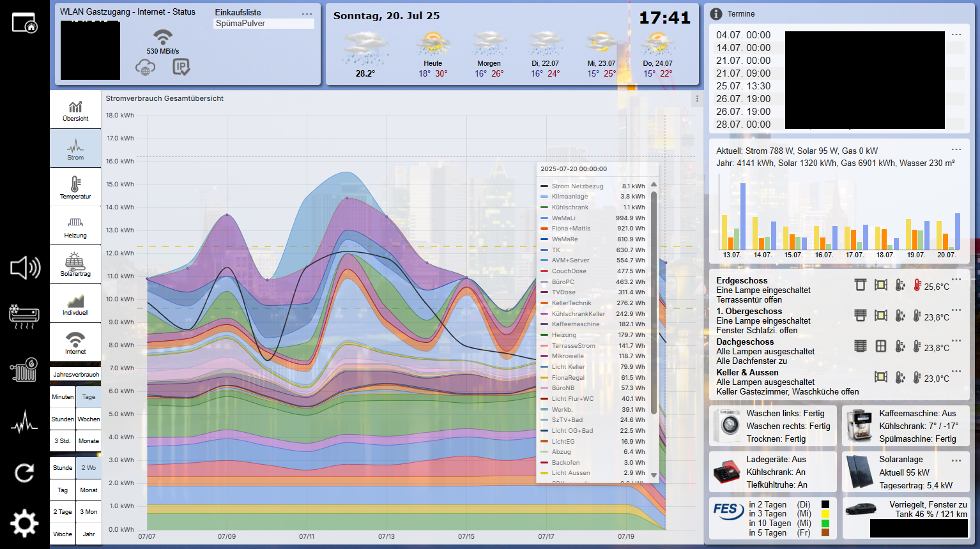Viewport: 980px width, 549px height.
Task: Click the car icon
Action: tap(861, 509)
